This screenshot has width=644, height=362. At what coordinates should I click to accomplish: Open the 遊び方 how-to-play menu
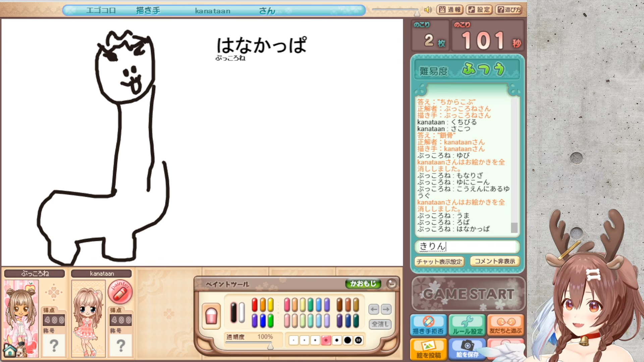point(509,10)
